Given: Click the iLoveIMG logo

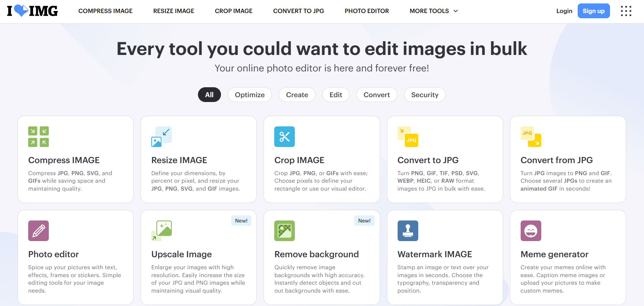Looking at the screenshot, I should pyautogui.click(x=32, y=11).
